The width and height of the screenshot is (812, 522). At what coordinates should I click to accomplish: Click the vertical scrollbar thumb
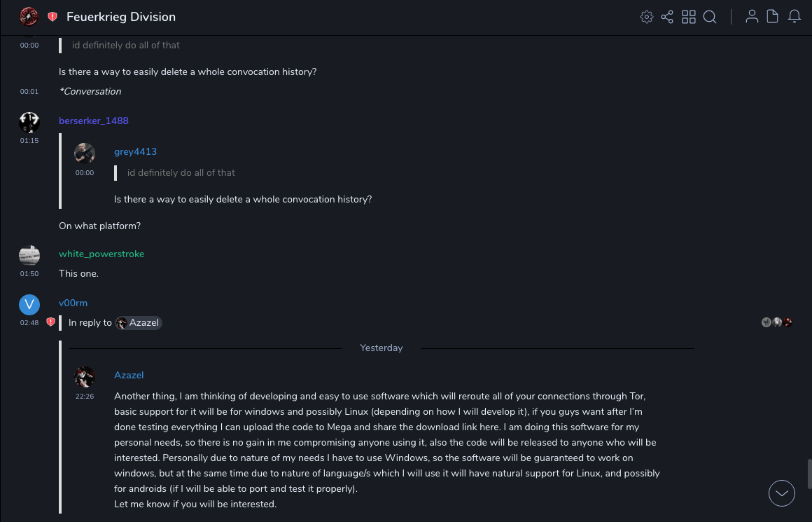click(x=808, y=474)
